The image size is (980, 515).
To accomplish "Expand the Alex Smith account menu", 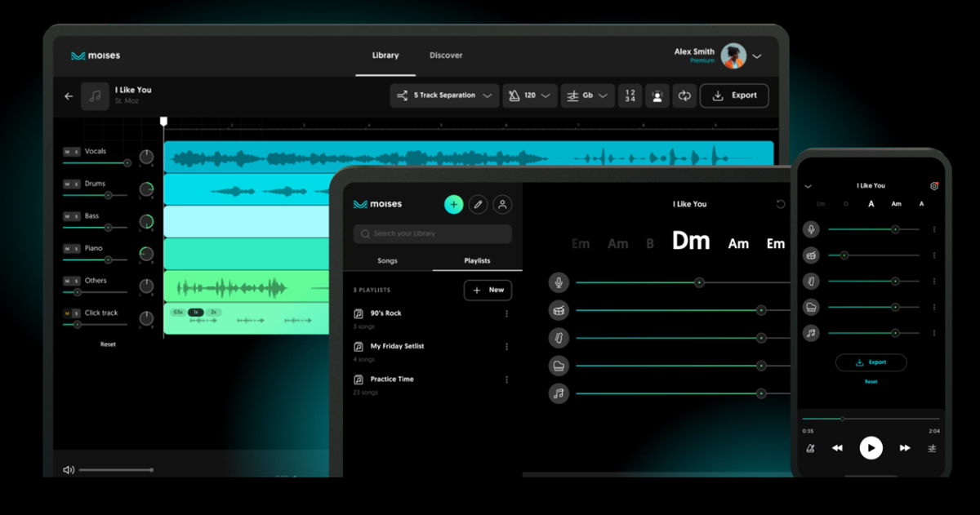I will pos(757,56).
